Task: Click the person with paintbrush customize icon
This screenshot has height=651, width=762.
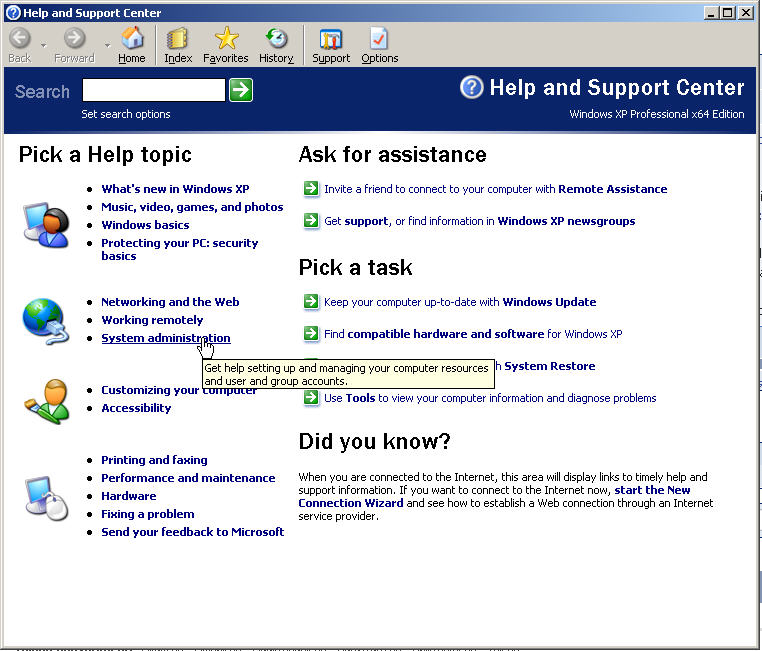Action: (46, 402)
